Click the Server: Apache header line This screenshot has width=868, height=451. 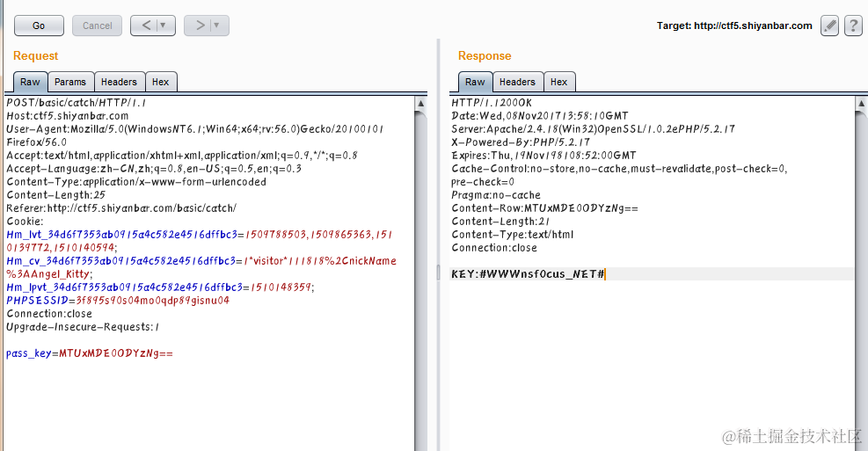[593, 129]
